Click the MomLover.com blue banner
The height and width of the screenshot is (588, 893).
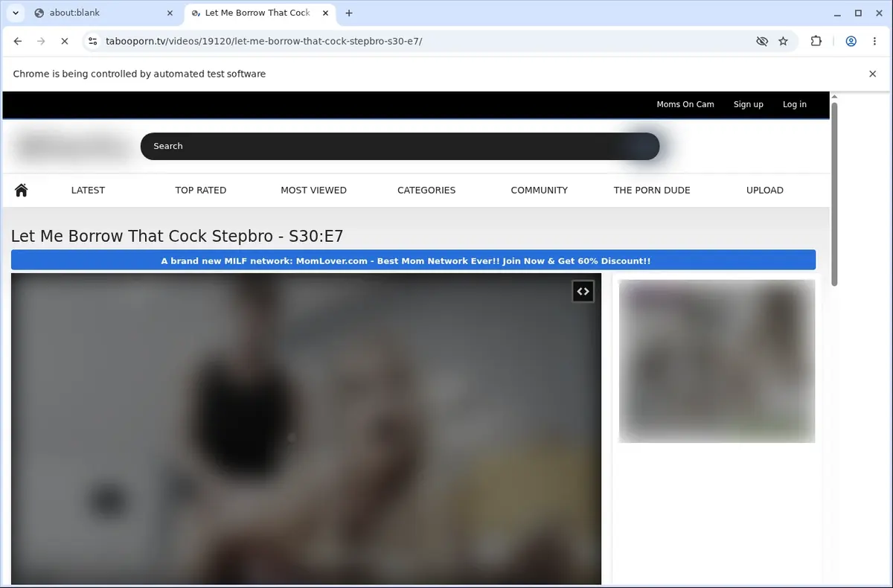(x=413, y=261)
